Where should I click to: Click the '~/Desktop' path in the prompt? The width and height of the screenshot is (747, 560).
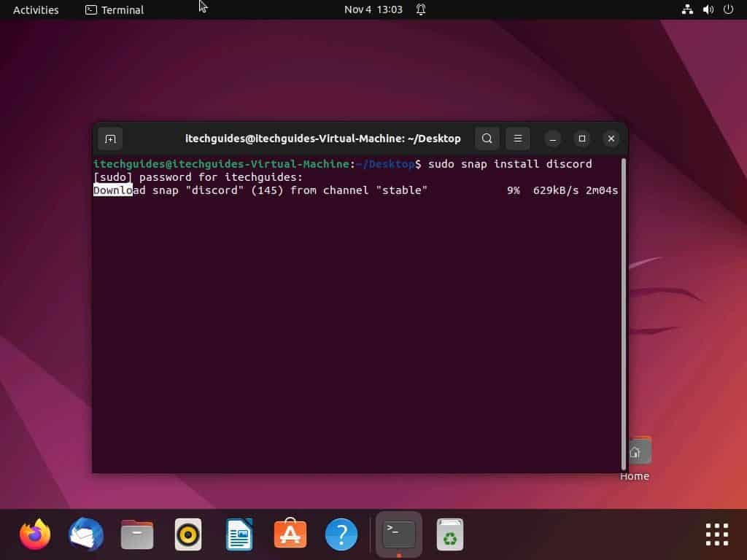click(385, 164)
